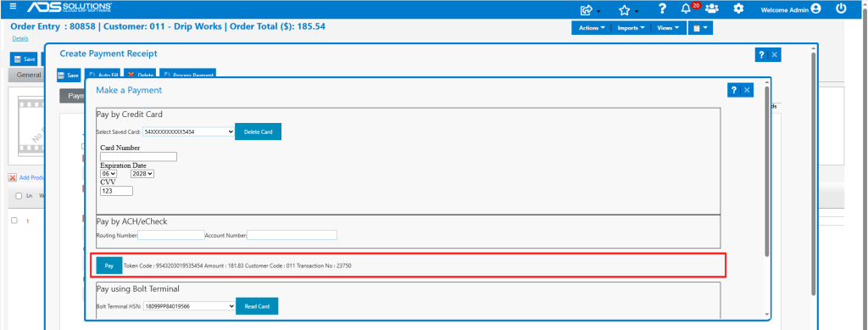
Task: Close the Create Payment Receipt dialog
Action: pyautogui.click(x=775, y=55)
